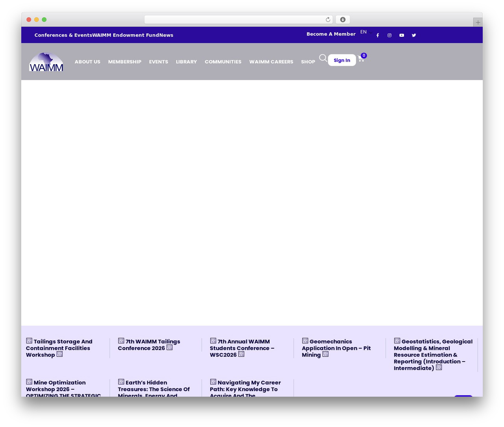
Task: Open WAIMM Facebook page icon
Action: pos(378,35)
